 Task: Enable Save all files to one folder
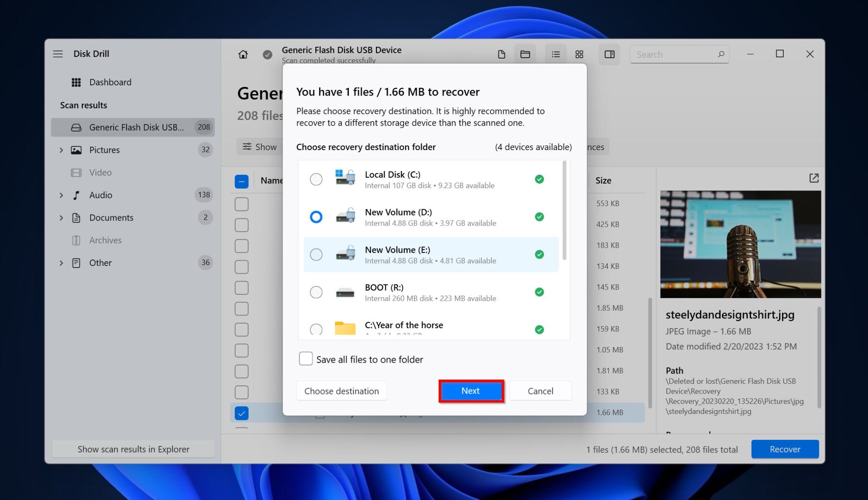point(306,359)
